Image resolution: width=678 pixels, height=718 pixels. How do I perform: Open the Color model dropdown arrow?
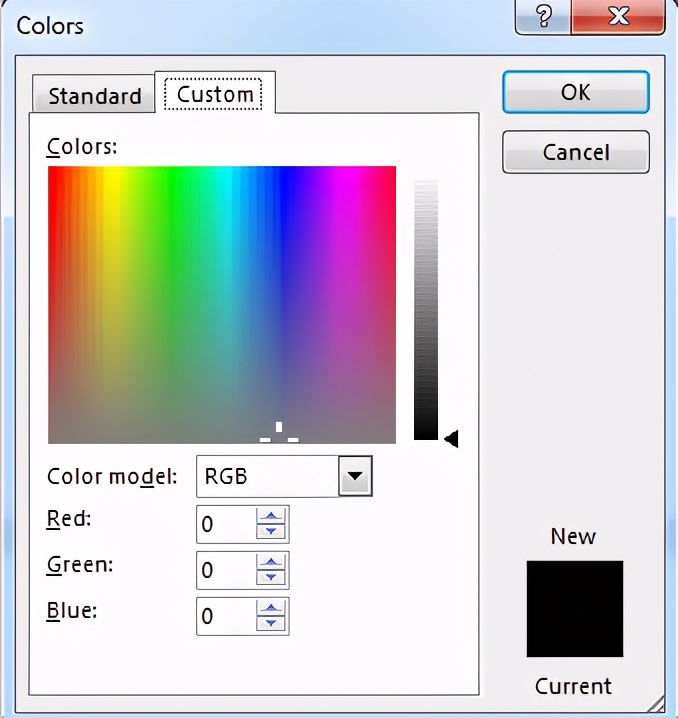[x=355, y=477]
